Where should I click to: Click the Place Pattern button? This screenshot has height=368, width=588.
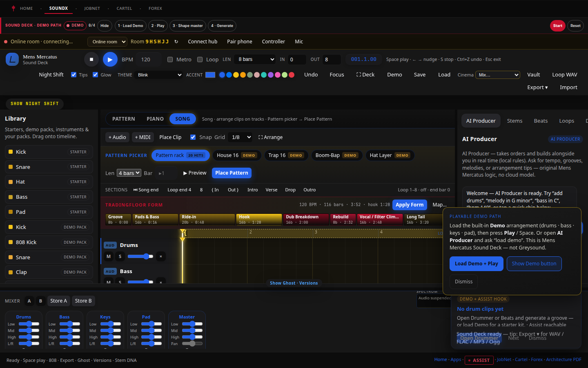pos(232,173)
